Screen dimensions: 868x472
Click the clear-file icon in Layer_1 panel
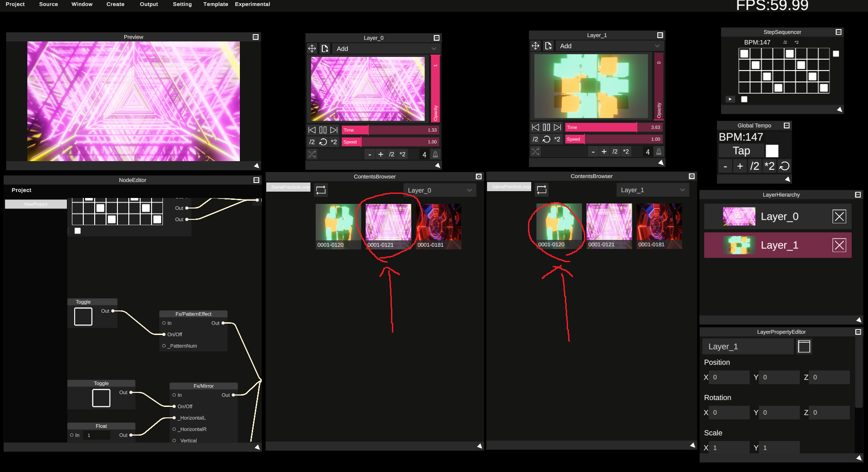point(548,46)
